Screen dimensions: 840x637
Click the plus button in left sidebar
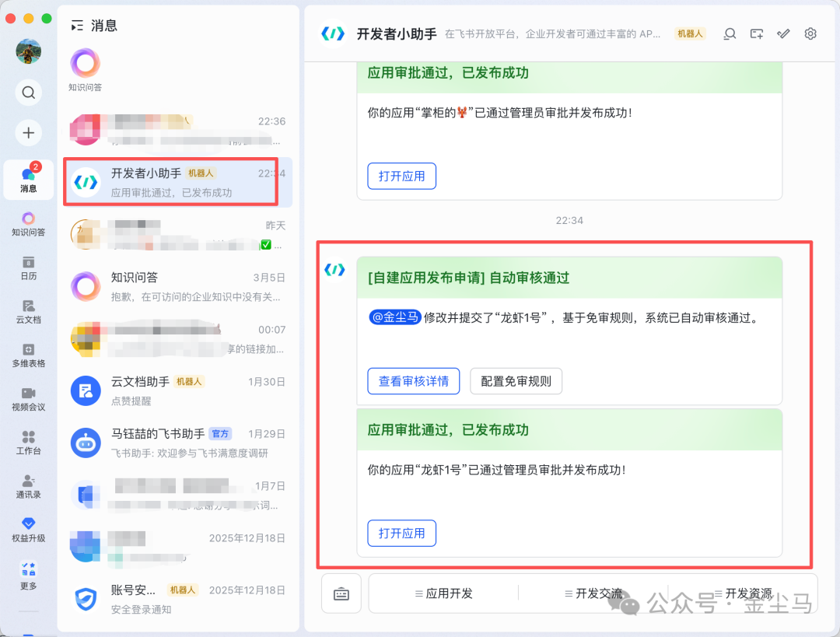[28, 132]
